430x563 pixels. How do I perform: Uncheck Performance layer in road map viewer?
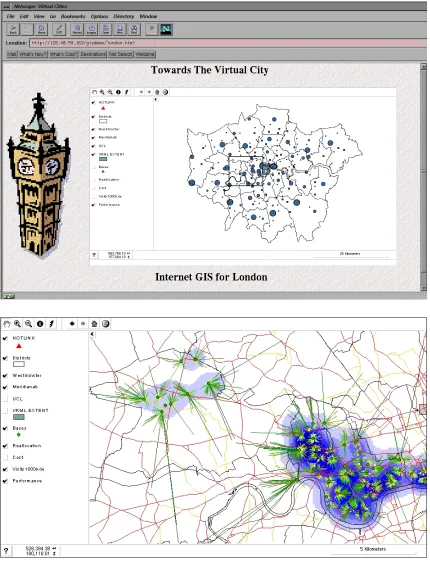[5, 481]
